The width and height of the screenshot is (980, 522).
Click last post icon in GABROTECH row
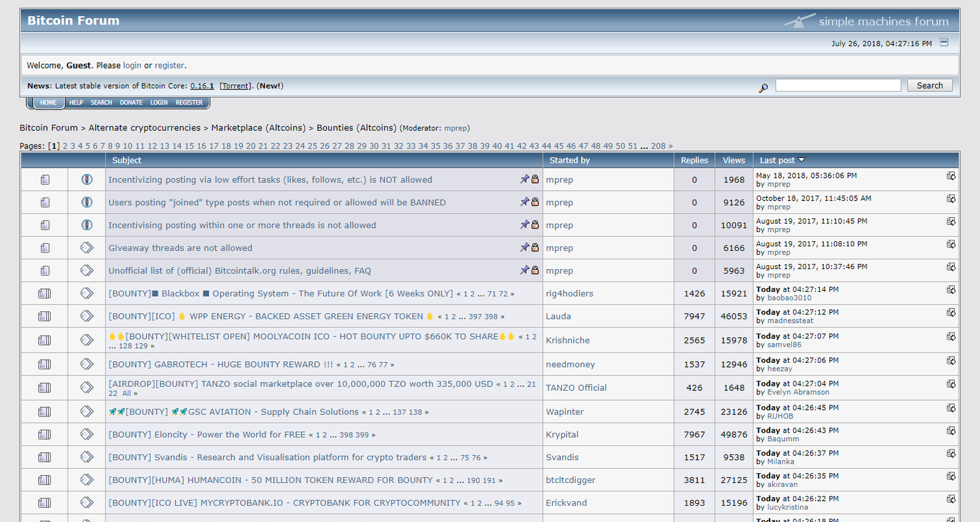pos(951,360)
